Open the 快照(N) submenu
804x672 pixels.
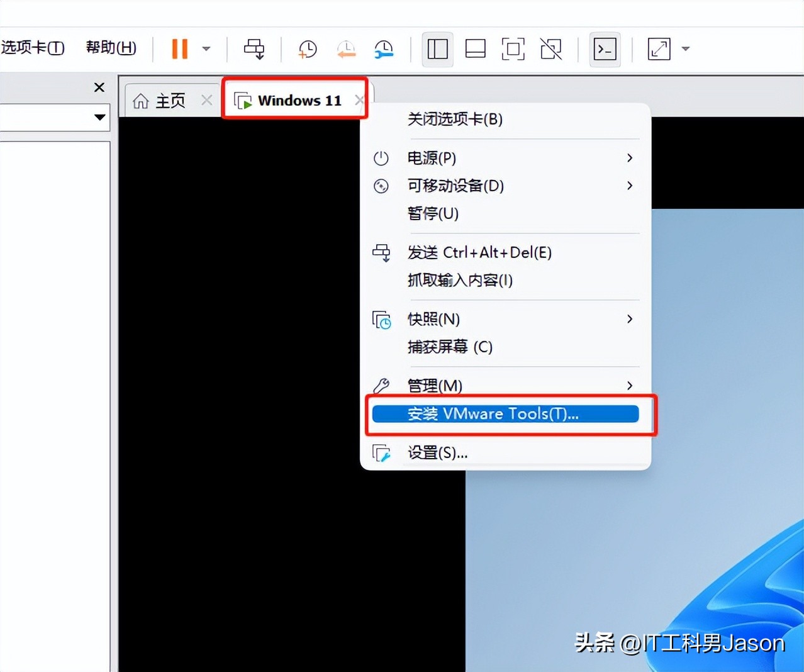[x=505, y=319]
